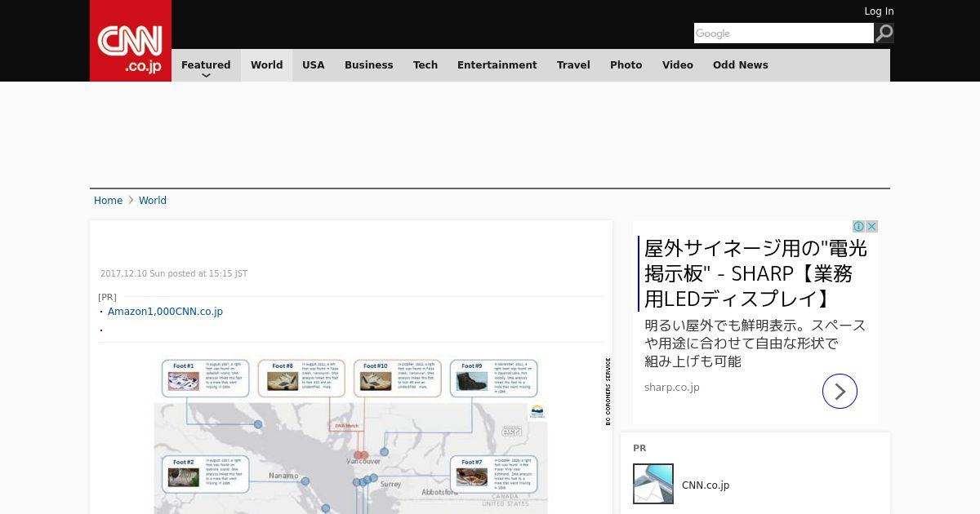Click the World breadcrumb link
This screenshot has height=514, width=980.
153,201
